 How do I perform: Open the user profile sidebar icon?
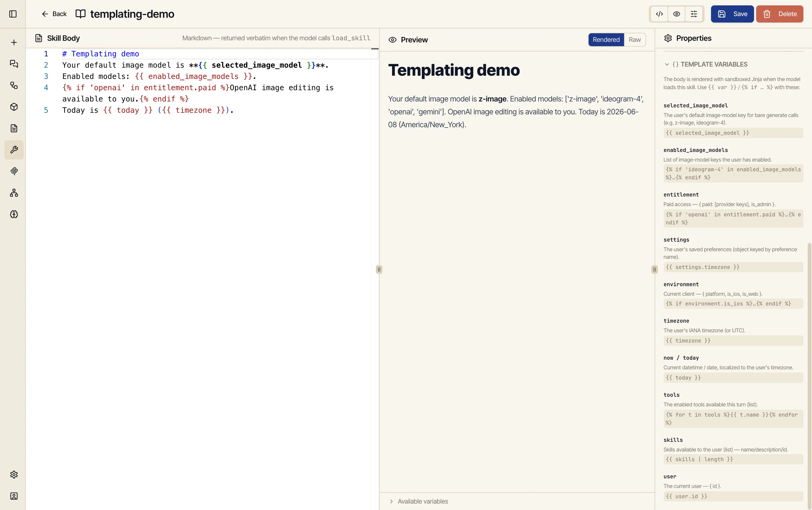pyautogui.click(x=14, y=496)
